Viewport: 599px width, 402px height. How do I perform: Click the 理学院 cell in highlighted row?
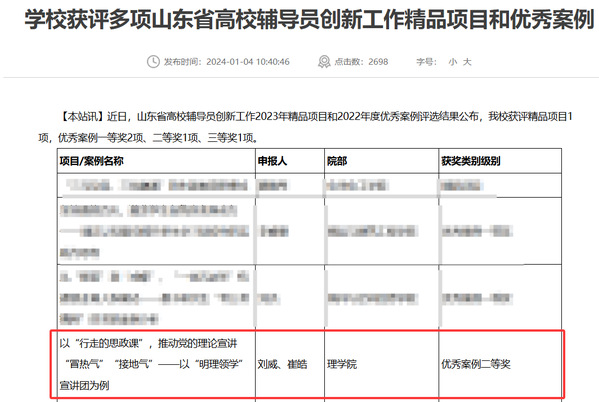(x=342, y=364)
